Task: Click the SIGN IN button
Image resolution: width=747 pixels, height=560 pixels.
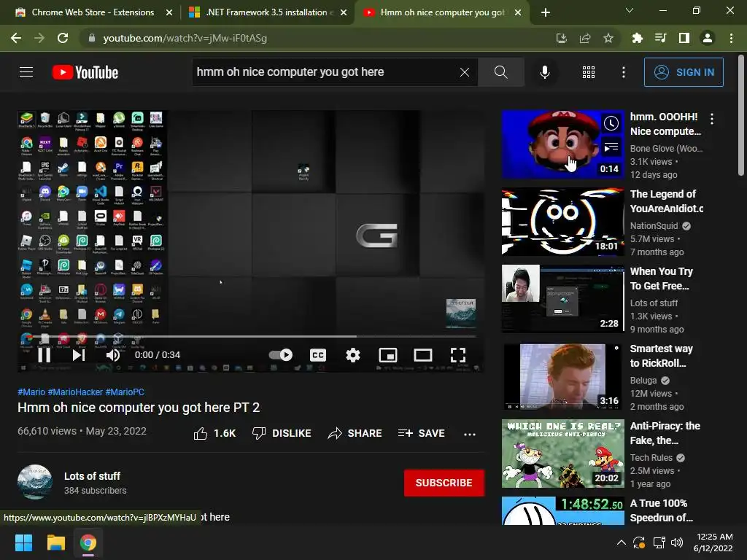Action: [x=684, y=72]
